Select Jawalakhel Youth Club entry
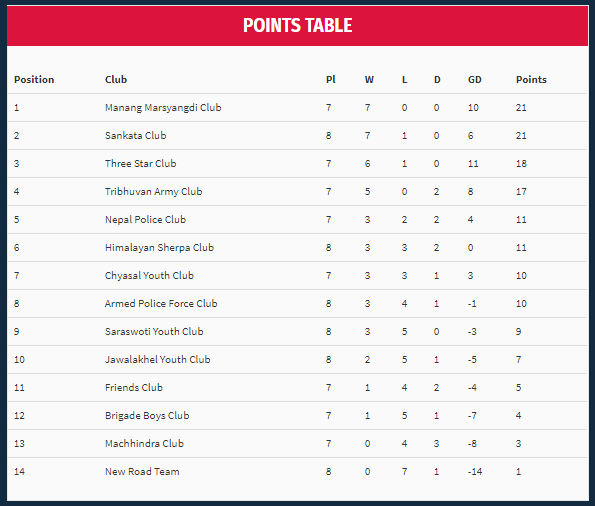Image resolution: width=595 pixels, height=506 pixels. (x=157, y=359)
